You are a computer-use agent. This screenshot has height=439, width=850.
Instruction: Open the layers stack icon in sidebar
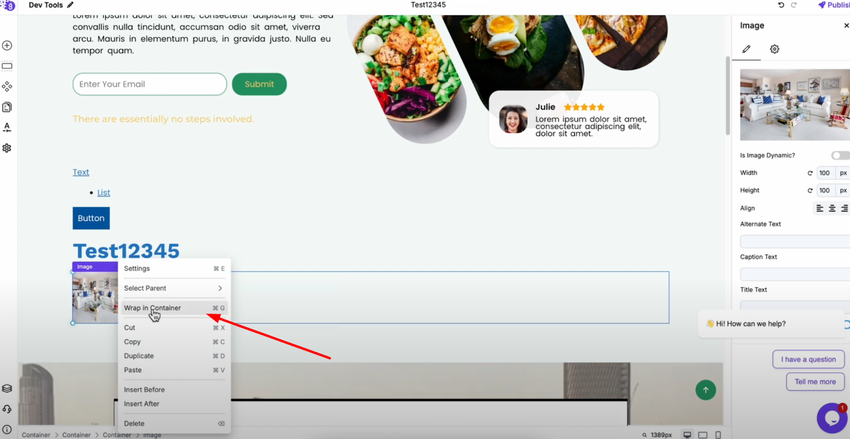click(7, 389)
